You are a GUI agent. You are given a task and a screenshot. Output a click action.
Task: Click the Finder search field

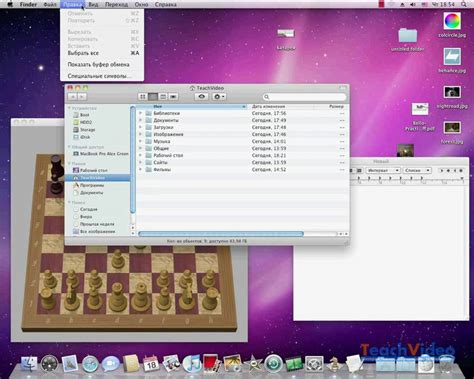point(304,97)
